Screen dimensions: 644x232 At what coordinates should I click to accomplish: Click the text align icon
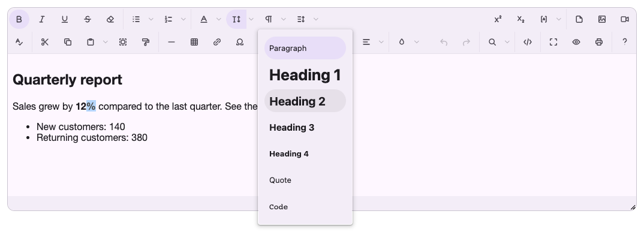coord(366,42)
